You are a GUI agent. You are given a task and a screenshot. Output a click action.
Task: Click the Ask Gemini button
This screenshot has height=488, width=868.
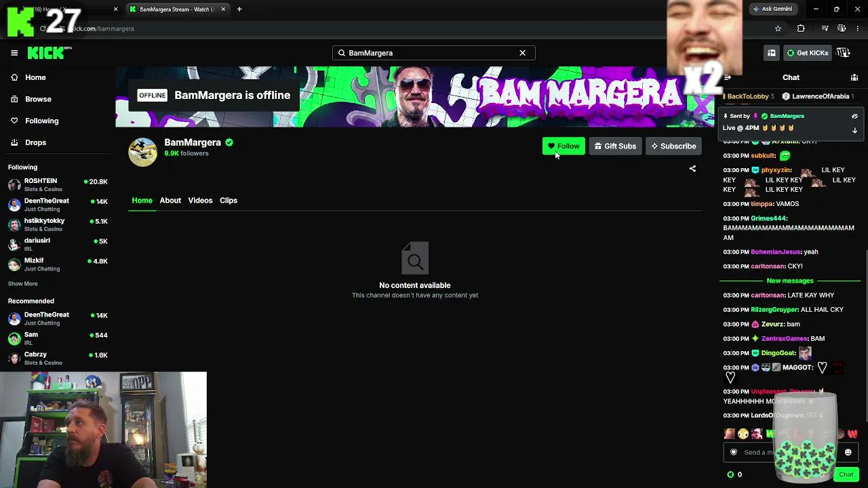click(772, 9)
